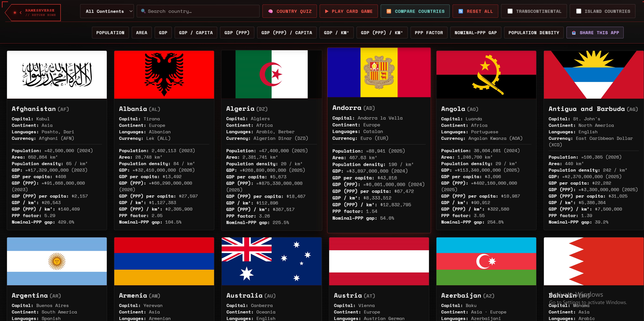Launch Play Card Game
This screenshot has height=321, width=644.
tap(348, 11)
